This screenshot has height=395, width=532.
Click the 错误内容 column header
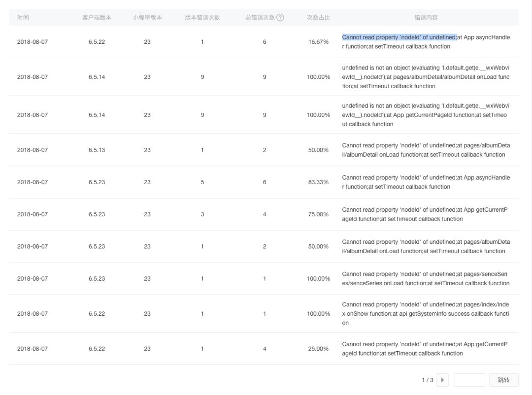426,18
